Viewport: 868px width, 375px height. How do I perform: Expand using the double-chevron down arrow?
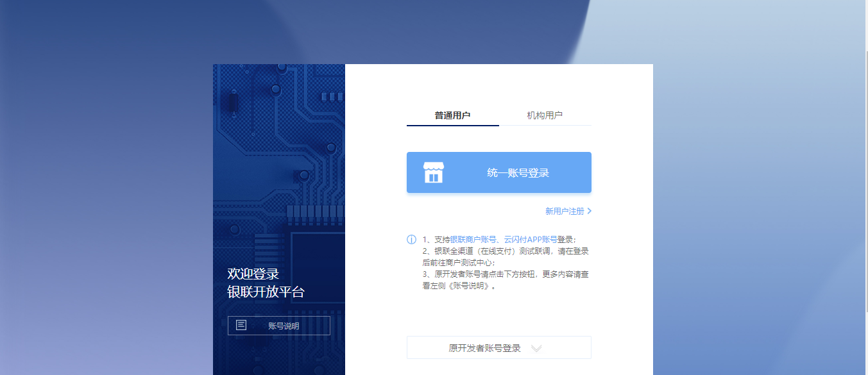tap(536, 348)
